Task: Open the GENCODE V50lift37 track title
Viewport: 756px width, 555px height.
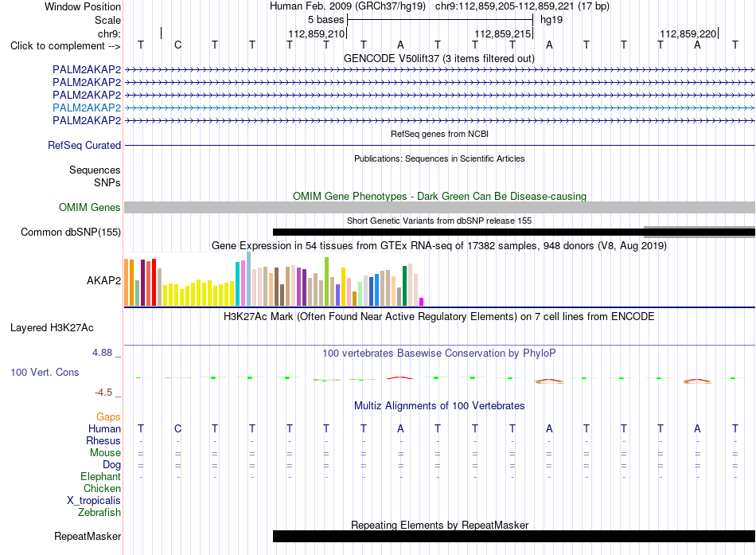Action: (x=438, y=58)
